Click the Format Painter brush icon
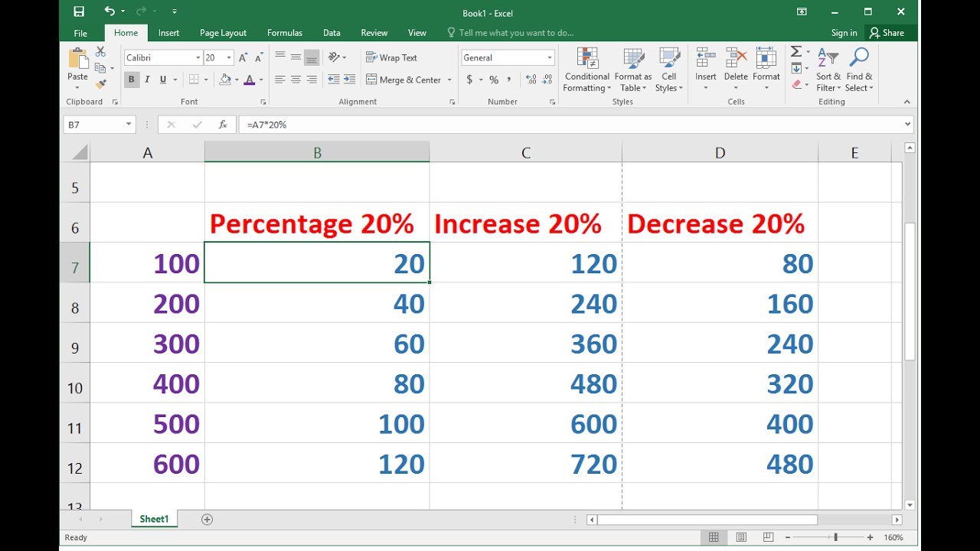The width and height of the screenshot is (980, 551). [x=100, y=84]
